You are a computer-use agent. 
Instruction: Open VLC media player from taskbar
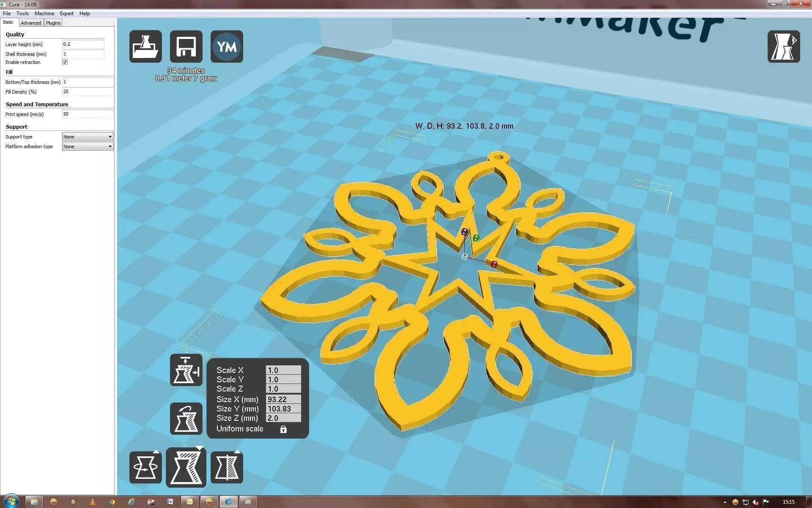pyautogui.click(x=93, y=502)
